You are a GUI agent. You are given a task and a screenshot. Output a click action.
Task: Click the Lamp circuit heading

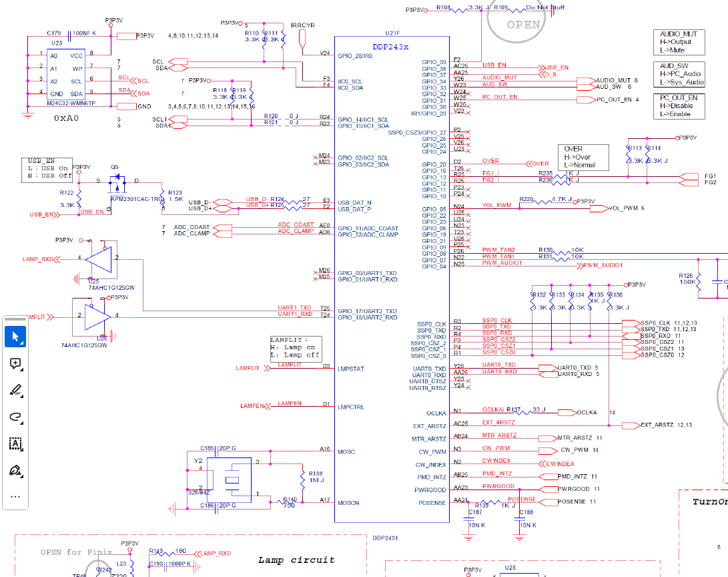296,560
